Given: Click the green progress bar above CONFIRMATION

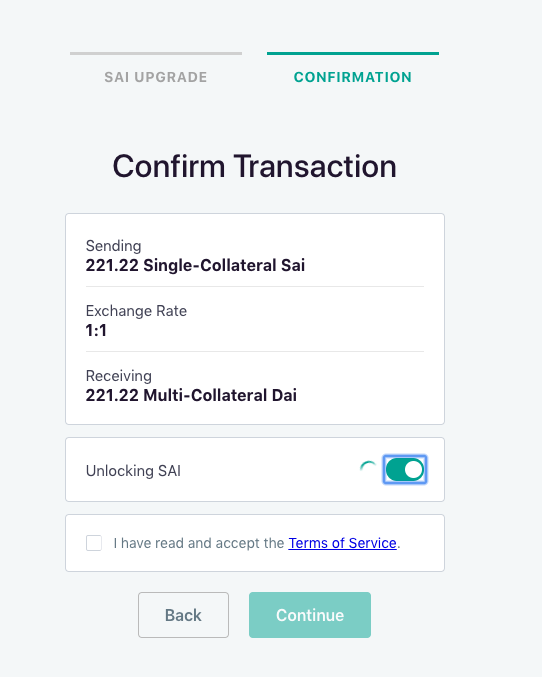Looking at the screenshot, I should coord(353,54).
